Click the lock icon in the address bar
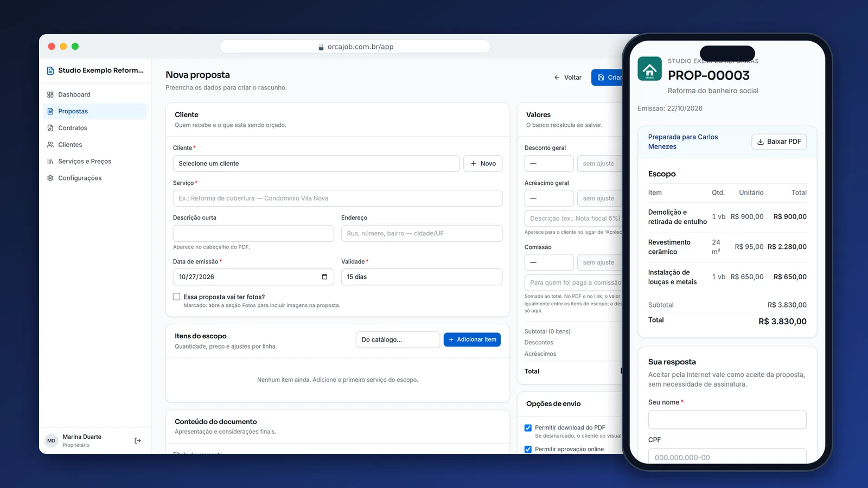 (x=321, y=47)
